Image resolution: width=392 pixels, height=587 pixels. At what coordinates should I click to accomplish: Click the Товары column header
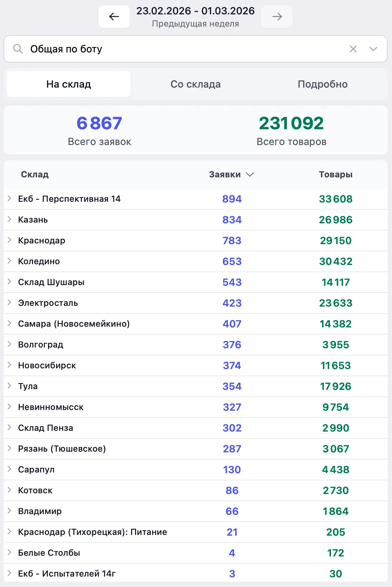335,174
